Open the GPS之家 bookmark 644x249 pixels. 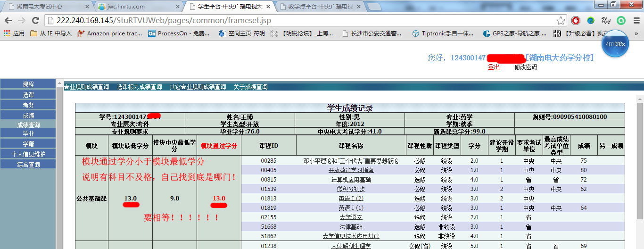(514, 33)
